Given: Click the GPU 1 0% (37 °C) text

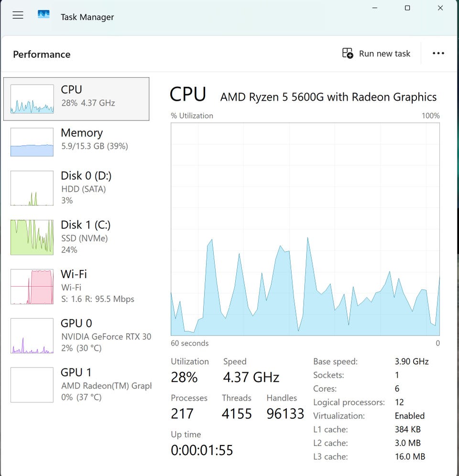Looking at the screenshot, I should point(81,397).
